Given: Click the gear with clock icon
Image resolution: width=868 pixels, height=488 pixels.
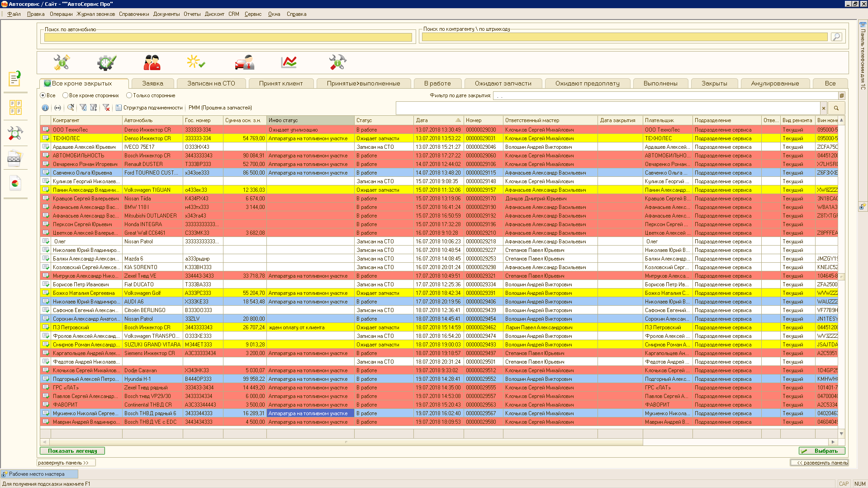Looking at the screenshot, I should (107, 62).
